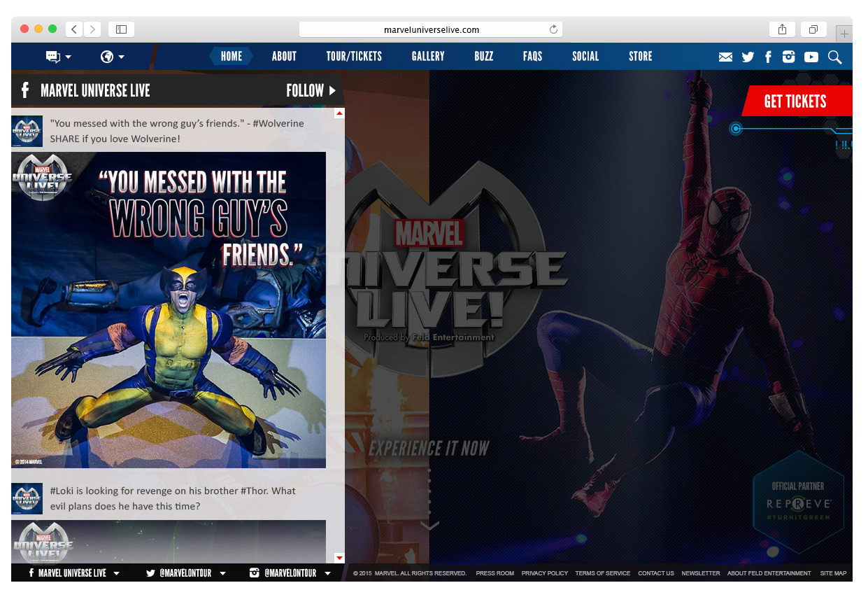This screenshot has height=597, width=868.
Task: Open the SITE MAP footer link
Action: click(833, 573)
